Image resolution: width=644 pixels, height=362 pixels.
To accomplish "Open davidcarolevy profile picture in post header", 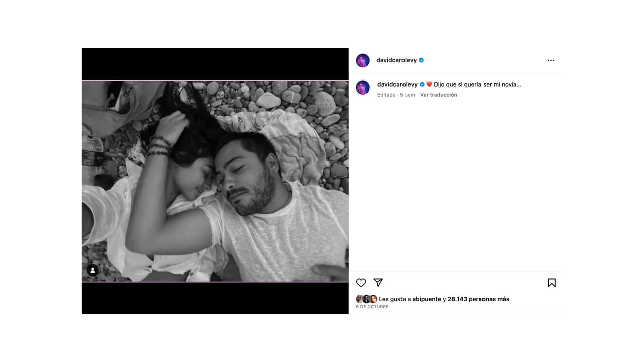I will (363, 60).
